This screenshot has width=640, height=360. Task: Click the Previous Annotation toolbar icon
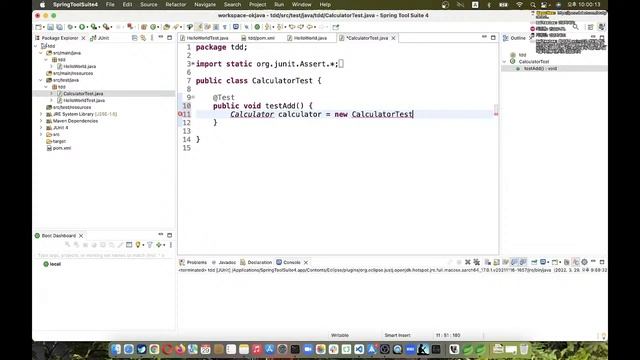click(280, 27)
